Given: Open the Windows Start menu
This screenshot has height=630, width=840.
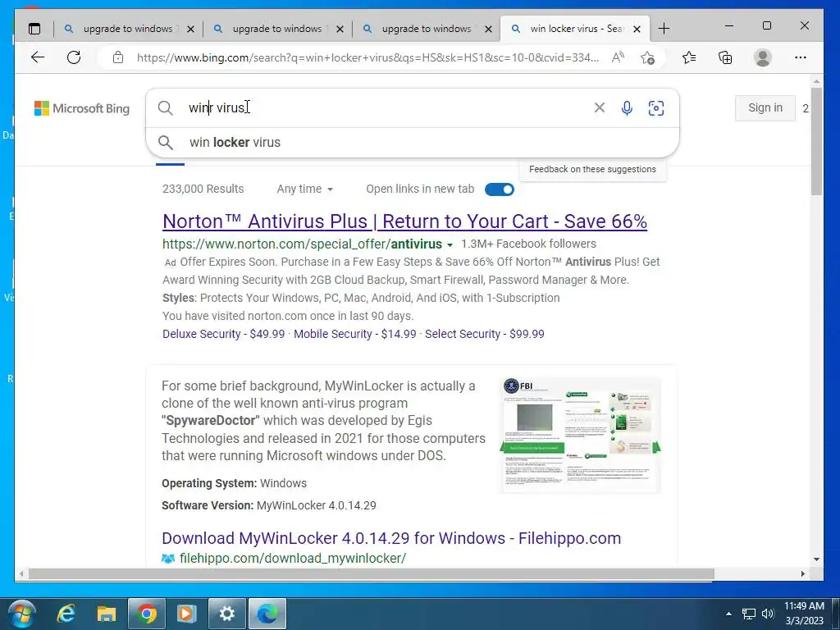Looking at the screenshot, I should pyautogui.click(x=22, y=614).
